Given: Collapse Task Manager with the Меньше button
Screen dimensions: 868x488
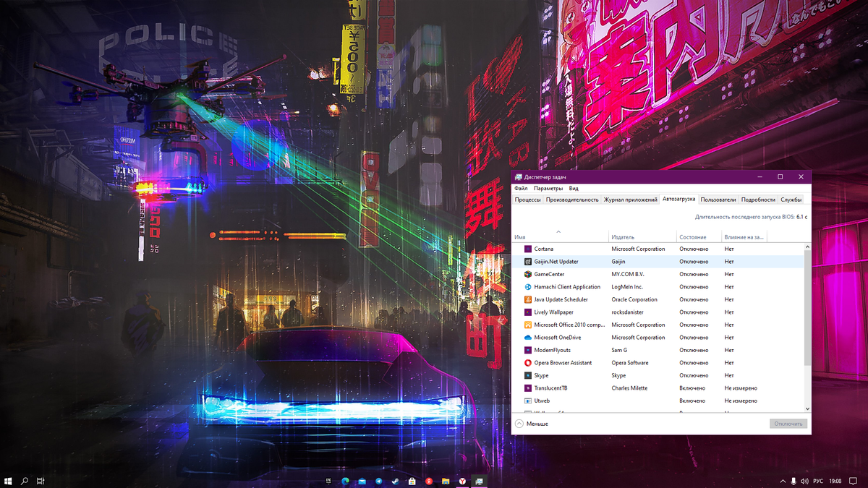Looking at the screenshot, I should [x=532, y=424].
